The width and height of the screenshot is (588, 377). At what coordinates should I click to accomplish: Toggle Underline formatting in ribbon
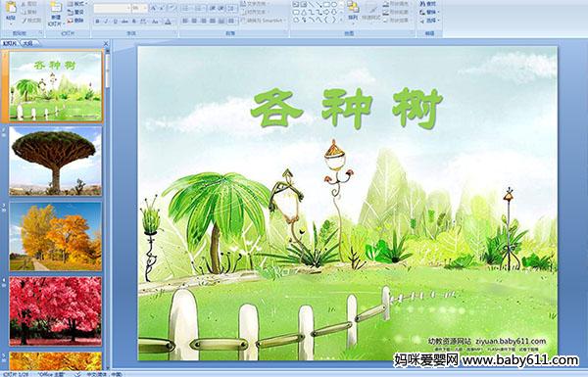click(x=115, y=22)
